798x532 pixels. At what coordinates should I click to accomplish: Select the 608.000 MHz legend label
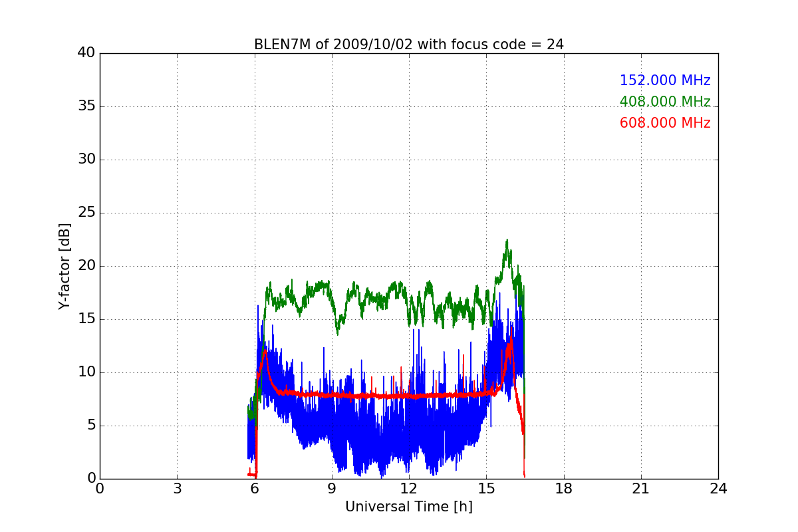coord(665,123)
